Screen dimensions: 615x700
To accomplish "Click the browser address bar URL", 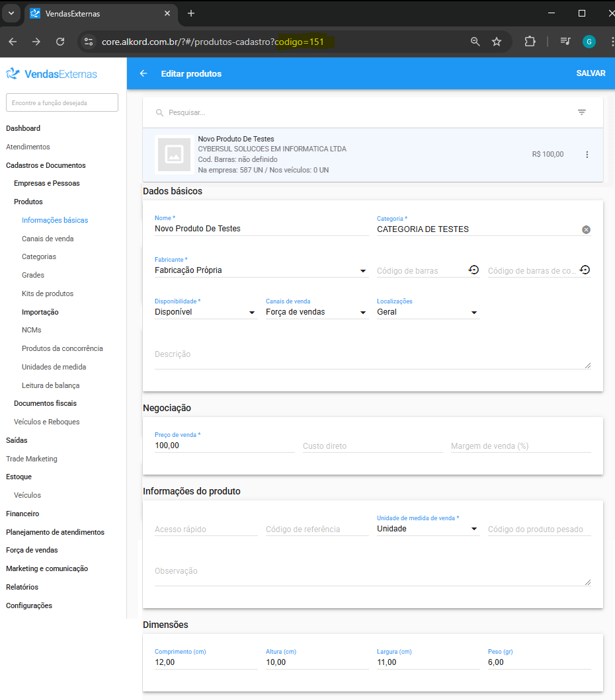I will pyautogui.click(x=212, y=42).
